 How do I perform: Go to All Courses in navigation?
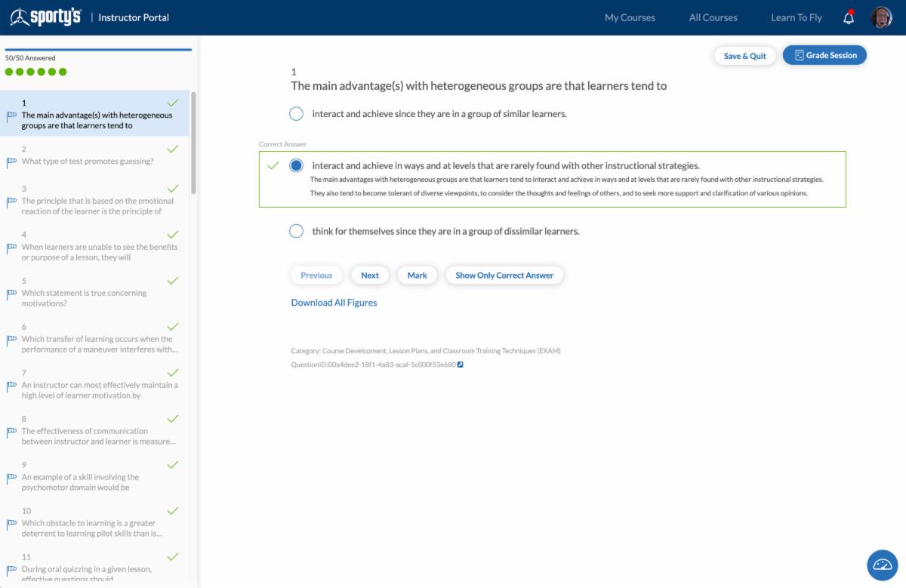click(x=713, y=17)
